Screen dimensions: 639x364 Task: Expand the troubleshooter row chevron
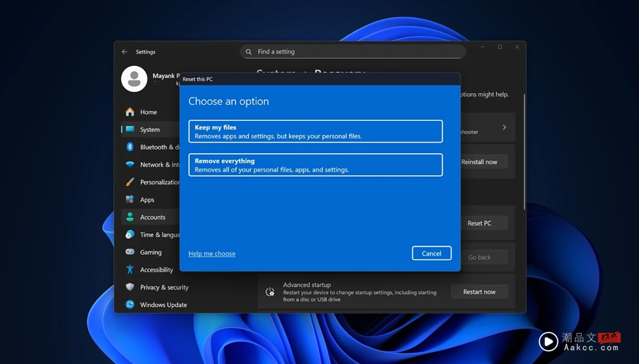pos(503,127)
